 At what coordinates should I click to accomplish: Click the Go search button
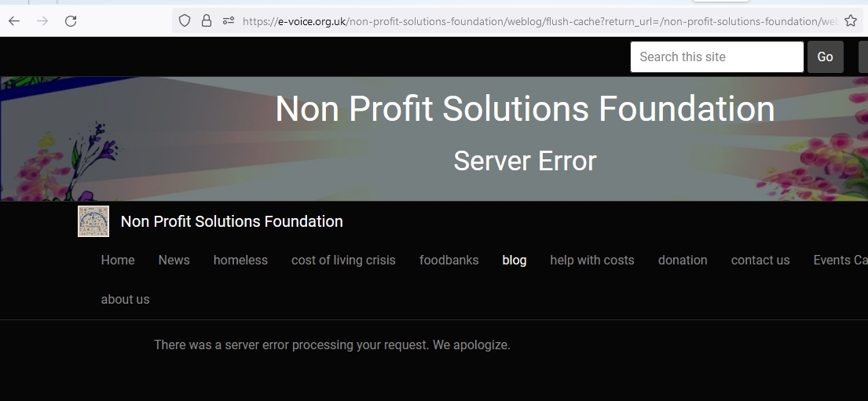[x=825, y=57]
